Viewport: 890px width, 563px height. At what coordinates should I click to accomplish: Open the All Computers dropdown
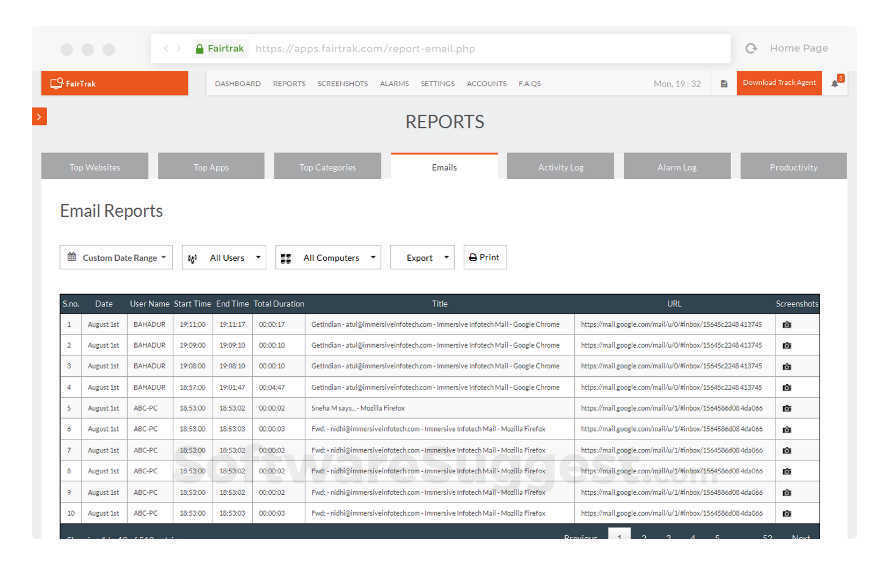pos(328,258)
